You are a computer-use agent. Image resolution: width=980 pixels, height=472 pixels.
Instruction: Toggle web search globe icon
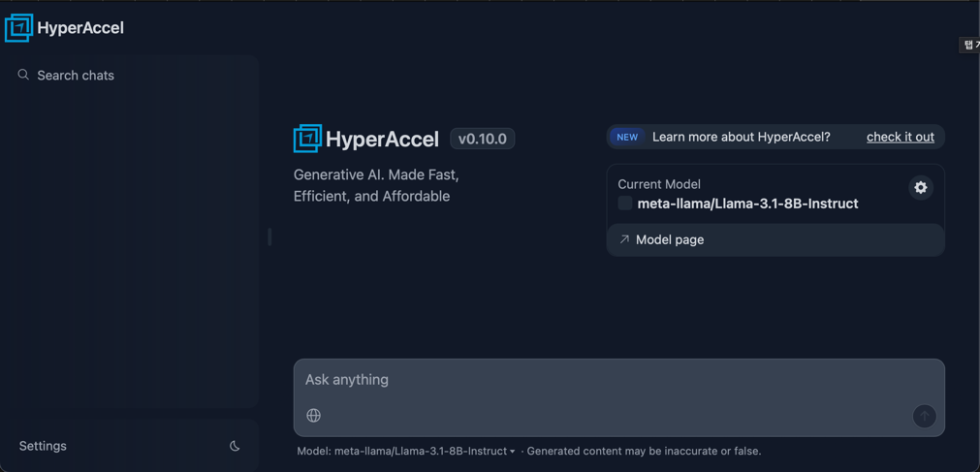tap(314, 416)
